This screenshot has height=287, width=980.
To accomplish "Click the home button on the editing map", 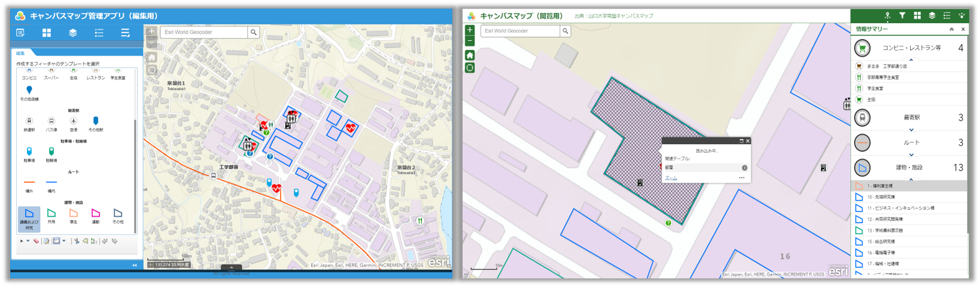I will point(152,58).
